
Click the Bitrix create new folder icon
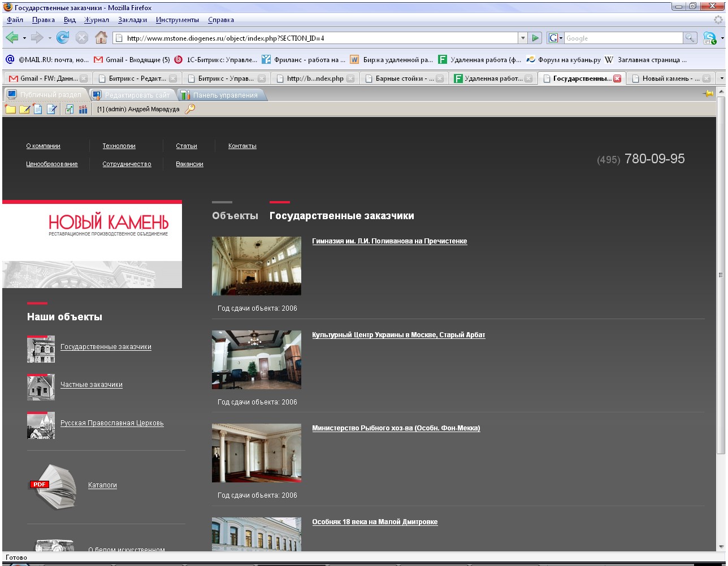tap(10, 109)
